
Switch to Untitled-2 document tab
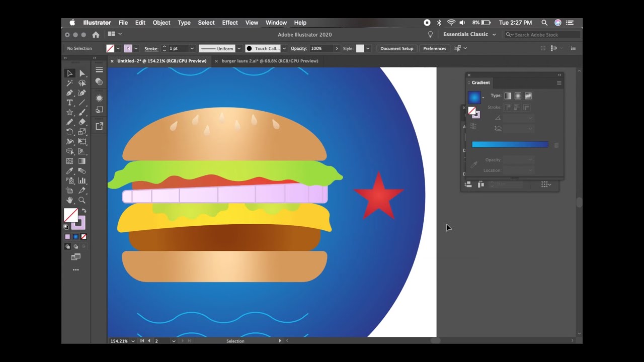162,61
